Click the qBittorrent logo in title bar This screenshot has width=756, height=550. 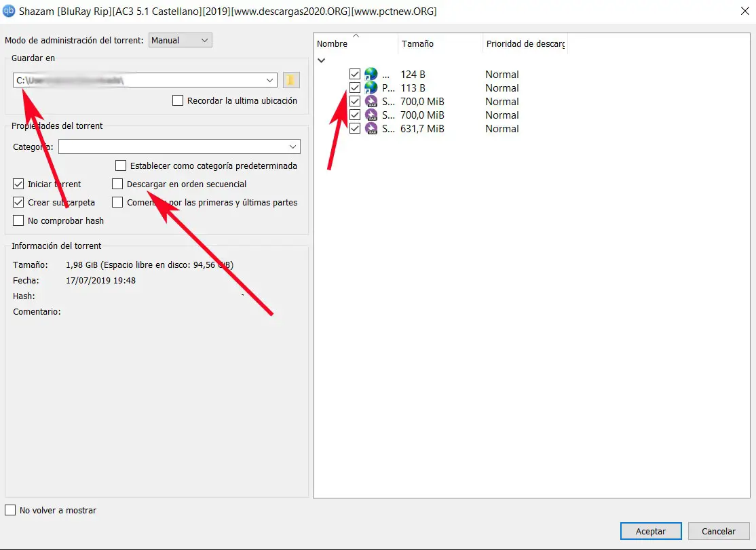9,11
